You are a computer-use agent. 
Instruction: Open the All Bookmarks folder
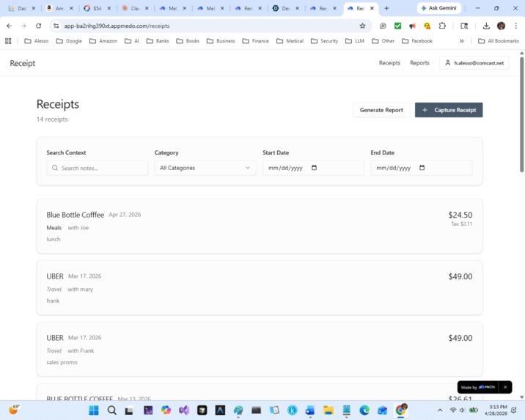tap(499, 41)
